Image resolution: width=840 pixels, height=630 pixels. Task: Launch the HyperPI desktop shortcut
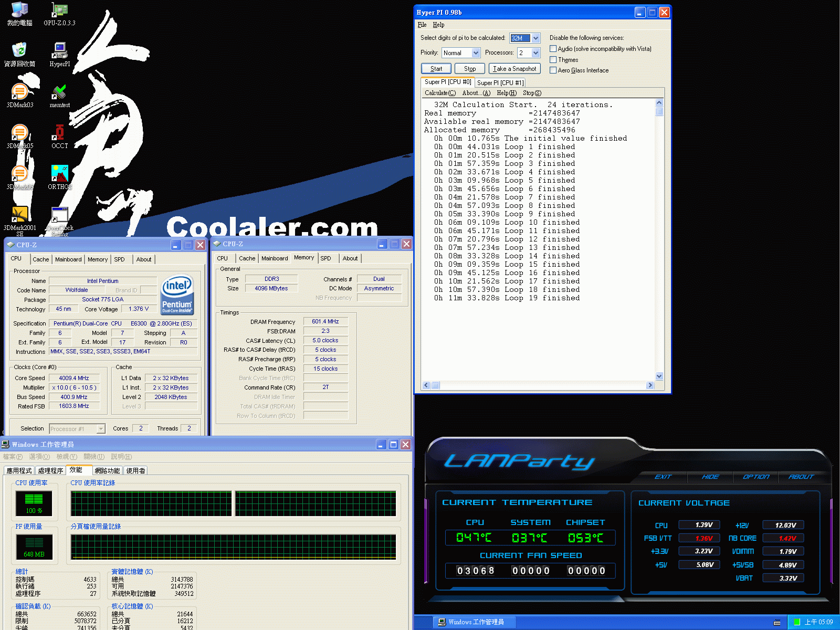pos(59,55)
